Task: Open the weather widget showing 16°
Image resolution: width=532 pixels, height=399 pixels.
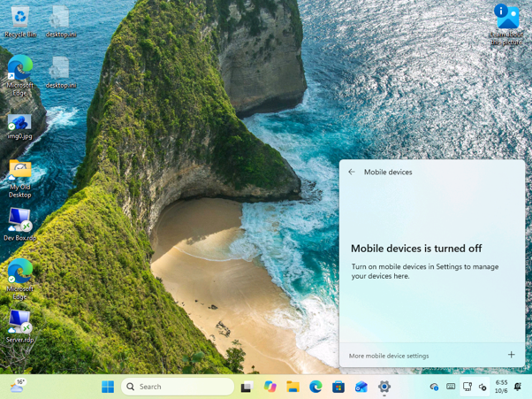Action: click(18, 386)
